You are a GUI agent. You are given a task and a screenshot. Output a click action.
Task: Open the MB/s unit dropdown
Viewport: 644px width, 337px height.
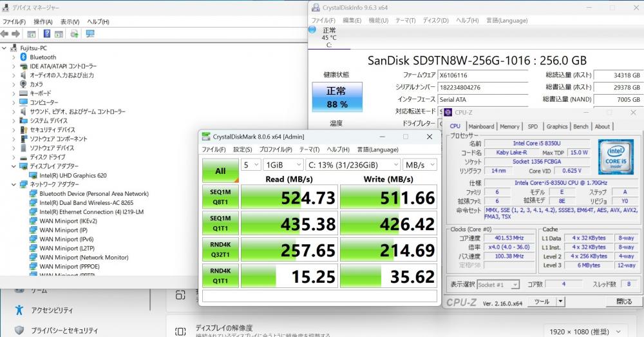(x=421, y=165)
